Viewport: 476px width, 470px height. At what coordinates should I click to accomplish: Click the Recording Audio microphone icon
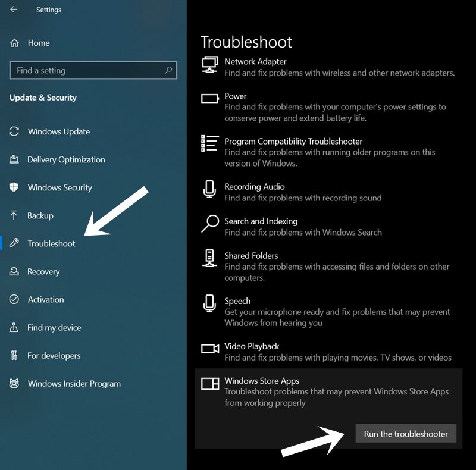pos(209,189)
